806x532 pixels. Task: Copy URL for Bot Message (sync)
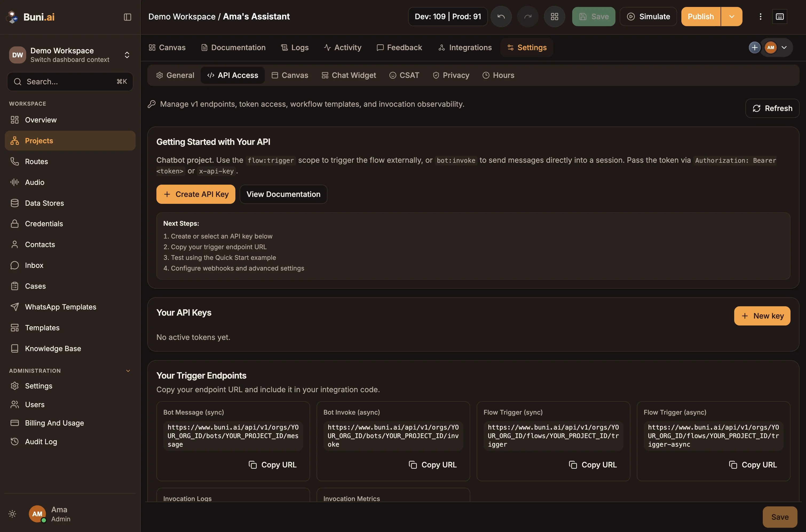pyautogui.click(x=272, y=464)
